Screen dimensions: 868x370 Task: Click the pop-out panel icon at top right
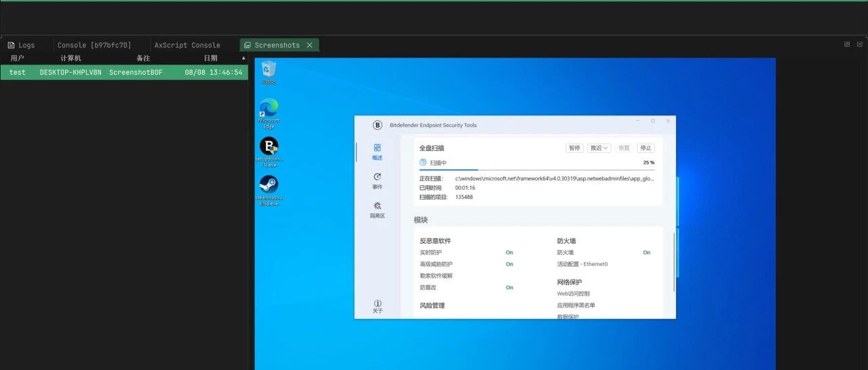pyautogui.click(x=847, y=44)
